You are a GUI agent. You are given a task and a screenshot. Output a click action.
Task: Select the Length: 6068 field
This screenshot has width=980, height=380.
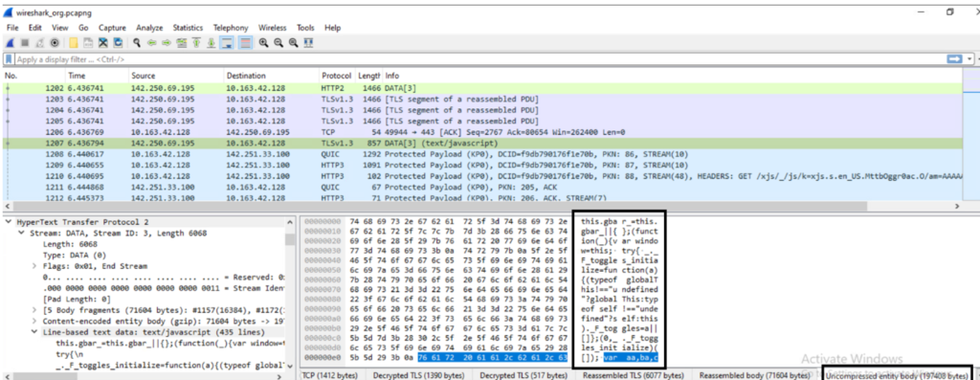pyautogui.click(x=69, y=244)
